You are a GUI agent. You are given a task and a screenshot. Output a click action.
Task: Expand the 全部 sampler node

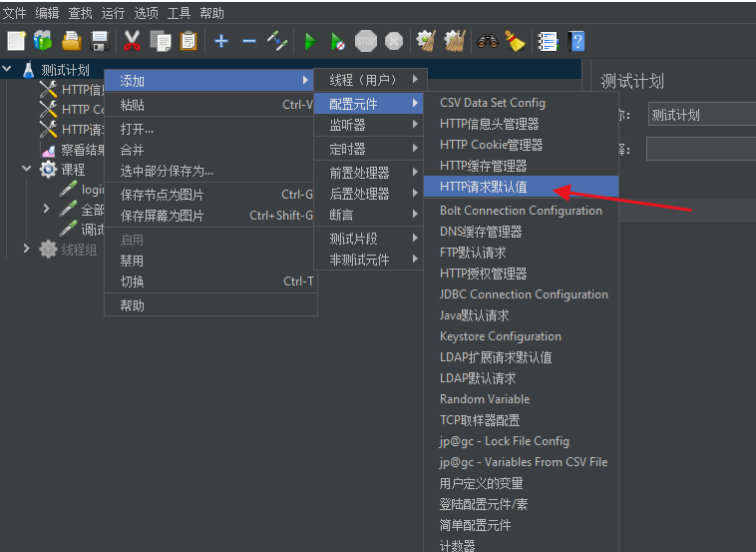[46, 209]
